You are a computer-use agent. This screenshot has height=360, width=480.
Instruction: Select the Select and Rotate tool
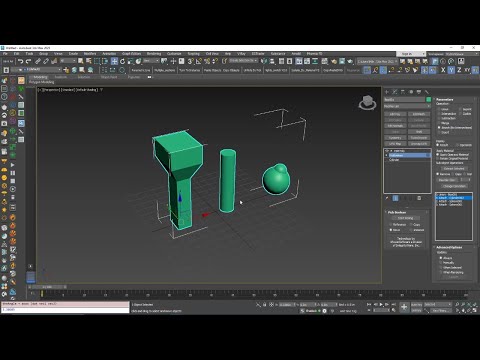point(122,61)
